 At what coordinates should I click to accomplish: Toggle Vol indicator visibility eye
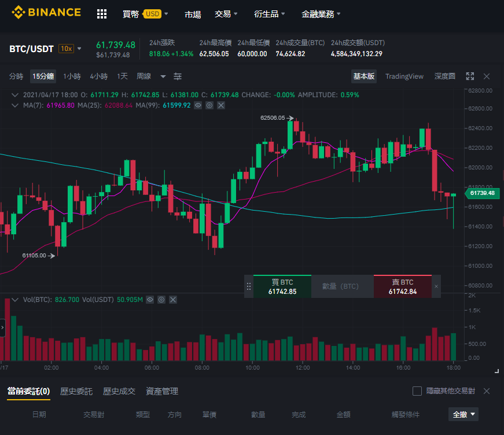click(x=150, y=300)
